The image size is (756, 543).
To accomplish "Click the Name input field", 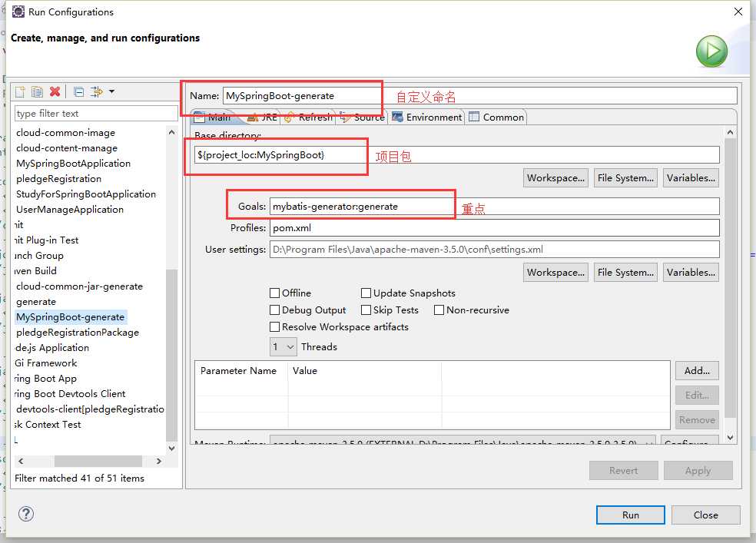I will coord(479,95).
